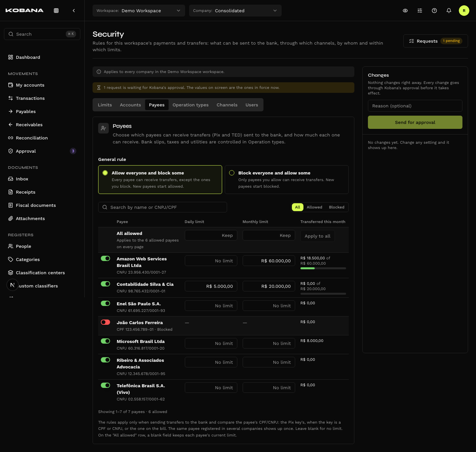The image size is (476, 452).
Task: Open Transactions in the sidebar
Action: point(42,98)
